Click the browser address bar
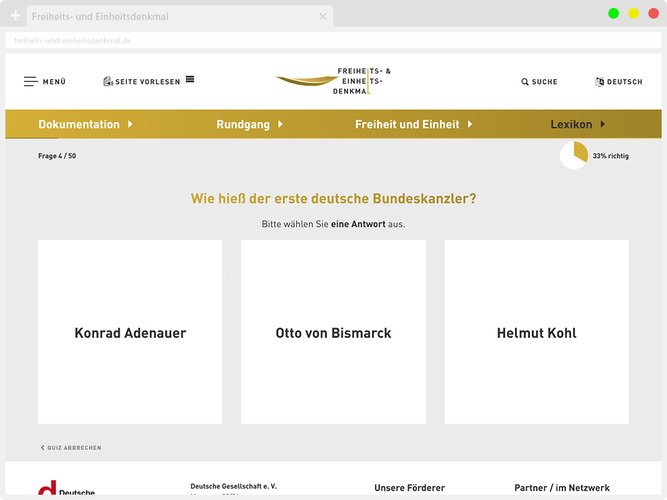This screenshot has width=667, height=500. point(334,40)
